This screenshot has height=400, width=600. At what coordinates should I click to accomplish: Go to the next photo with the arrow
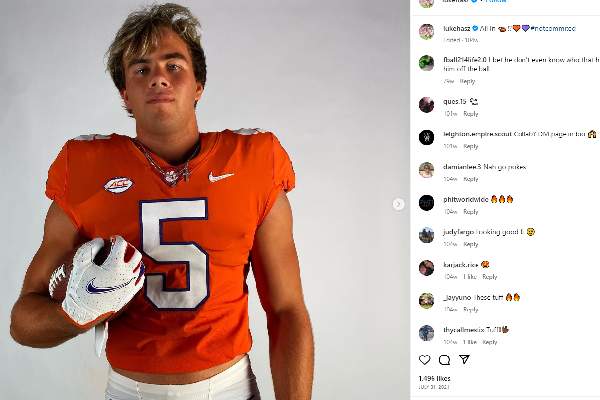tap(398, 204)
